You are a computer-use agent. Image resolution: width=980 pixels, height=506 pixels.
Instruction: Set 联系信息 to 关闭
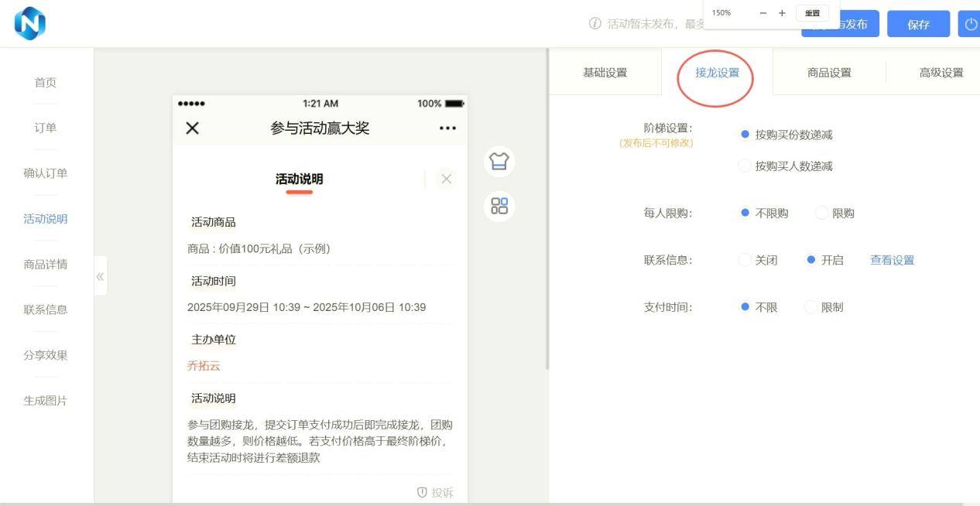click(x=745, y=260)
